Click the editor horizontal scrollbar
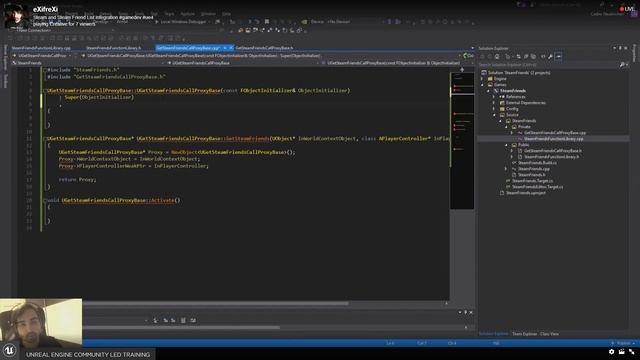Viewport: 640px width, 360px height. [216, 303]
